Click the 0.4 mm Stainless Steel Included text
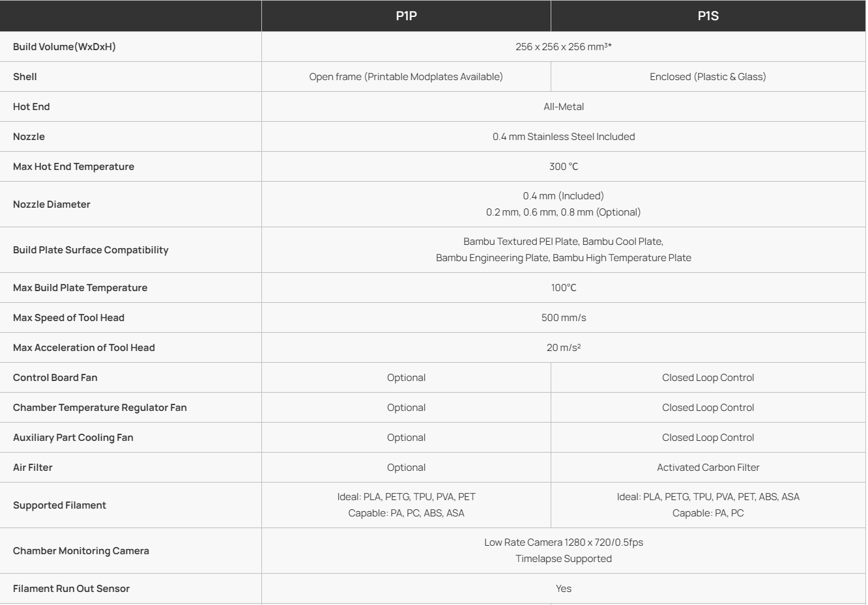The width and height of the screenshot is (868, 605). point(563,137)
